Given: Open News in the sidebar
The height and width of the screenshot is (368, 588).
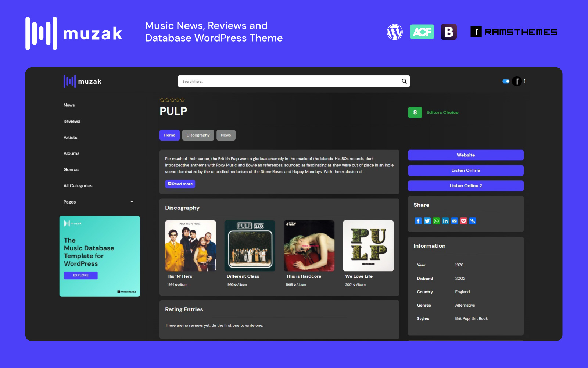Looking at the screenshot, I should pos(69,105).
